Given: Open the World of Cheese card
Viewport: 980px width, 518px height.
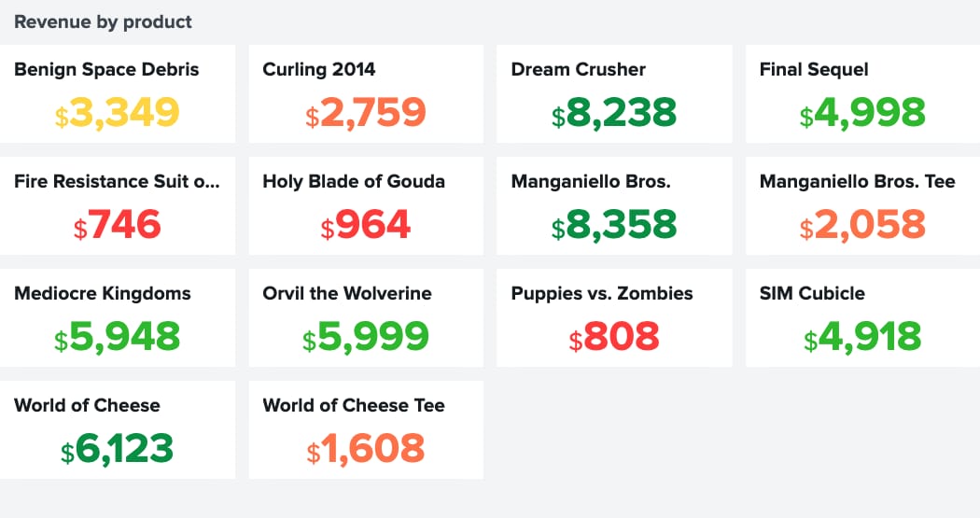Looking at the screenshot, I should (118, 430).
